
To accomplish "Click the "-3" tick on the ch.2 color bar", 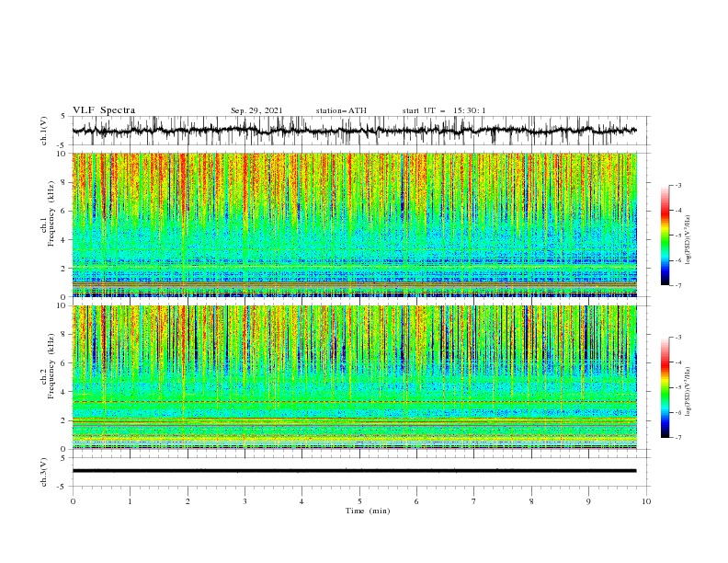I will [x=677, y=338].
